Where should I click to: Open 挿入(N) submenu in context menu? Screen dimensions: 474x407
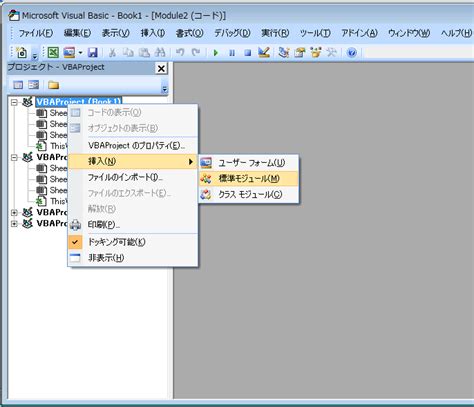[133, 161]
